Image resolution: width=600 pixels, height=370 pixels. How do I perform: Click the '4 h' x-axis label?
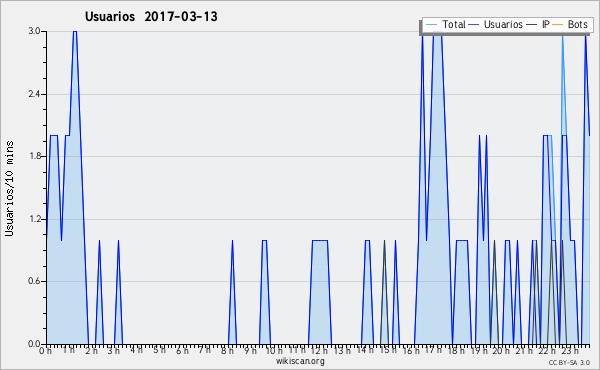(x=136, y=351)
